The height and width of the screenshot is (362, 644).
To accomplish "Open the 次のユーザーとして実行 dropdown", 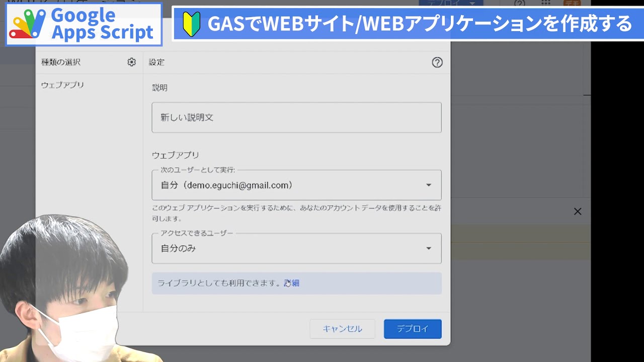I will [296, 185].
